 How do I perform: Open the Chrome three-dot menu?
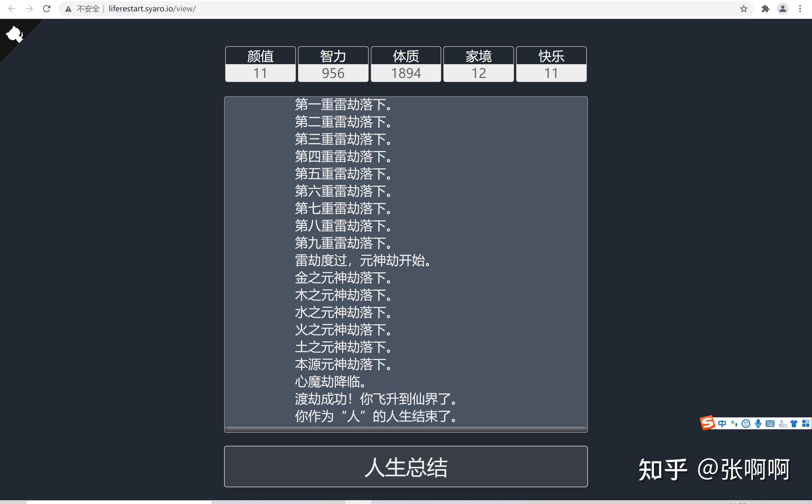click(x=801, y=9)
